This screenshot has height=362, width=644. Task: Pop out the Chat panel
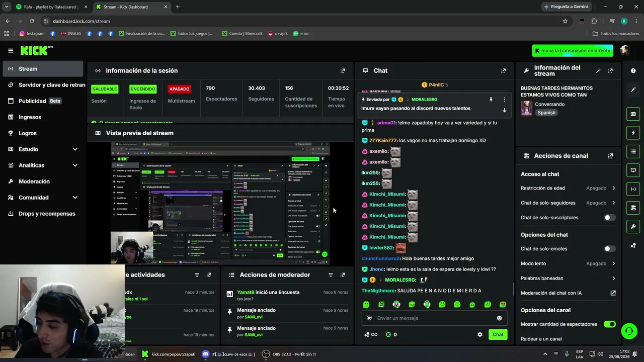tap(503, 71)
